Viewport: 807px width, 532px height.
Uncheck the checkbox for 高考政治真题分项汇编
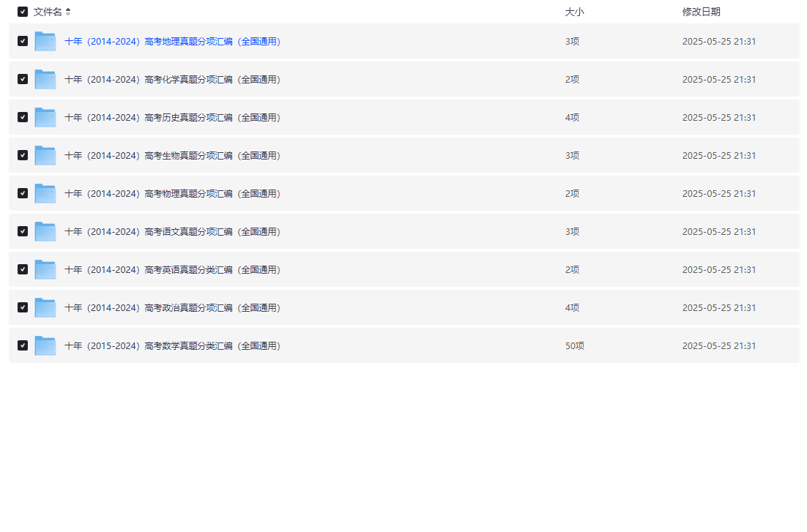[23, 307]
